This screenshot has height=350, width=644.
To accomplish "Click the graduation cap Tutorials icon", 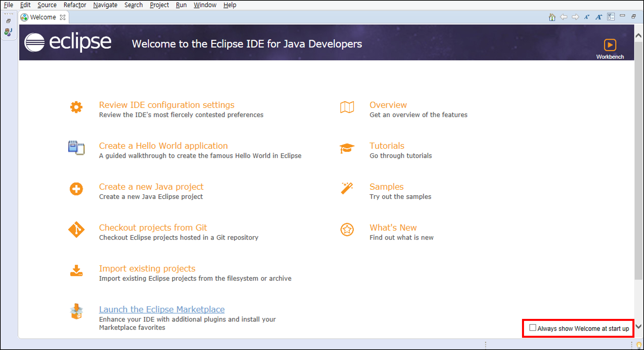I will [347, 148].
